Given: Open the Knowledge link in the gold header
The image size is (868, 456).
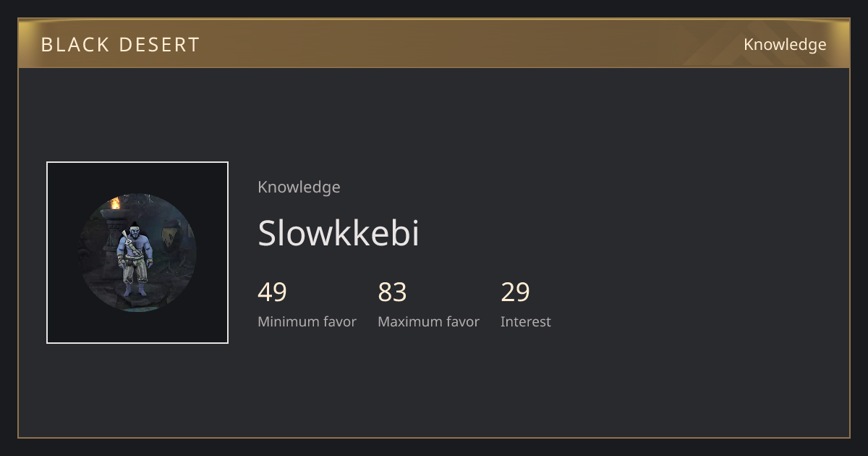Looking at the screenshot, I should point(785,44).
